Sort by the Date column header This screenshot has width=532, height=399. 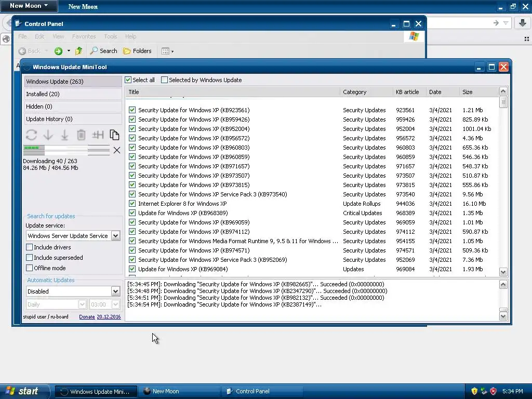point(443,92)
